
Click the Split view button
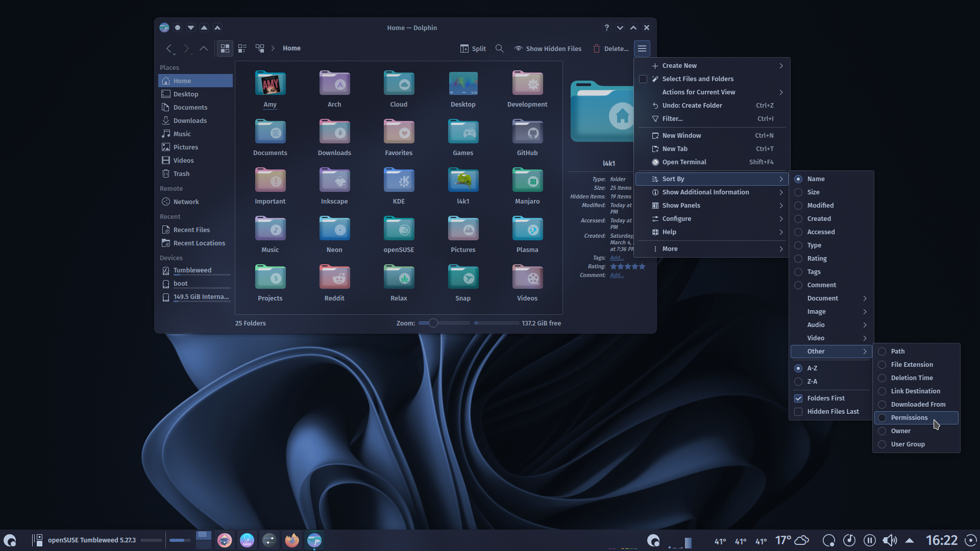(473, 48)
